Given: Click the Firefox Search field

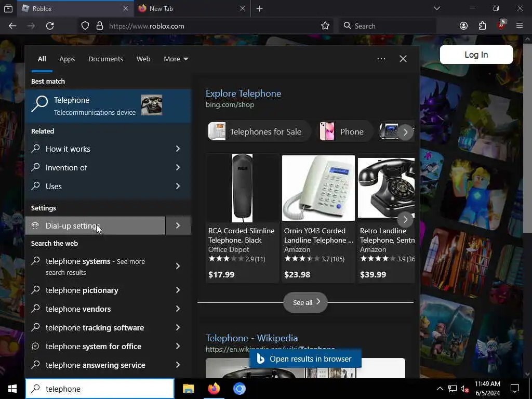Looking at the screenshot, I should (x=388, y=26).
